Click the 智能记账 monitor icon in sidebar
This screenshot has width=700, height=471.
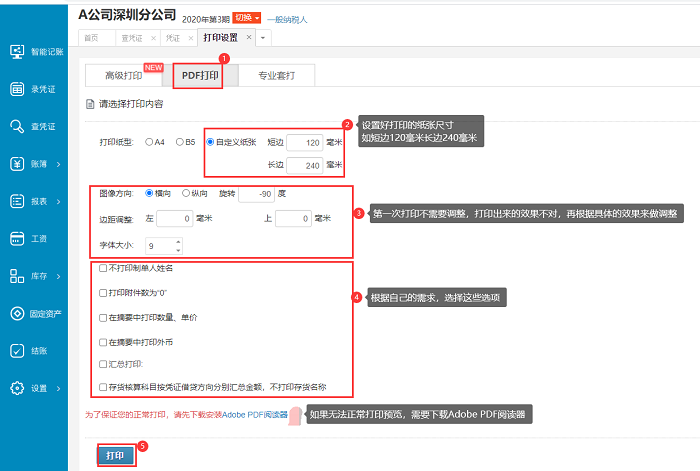coord(17,51)
